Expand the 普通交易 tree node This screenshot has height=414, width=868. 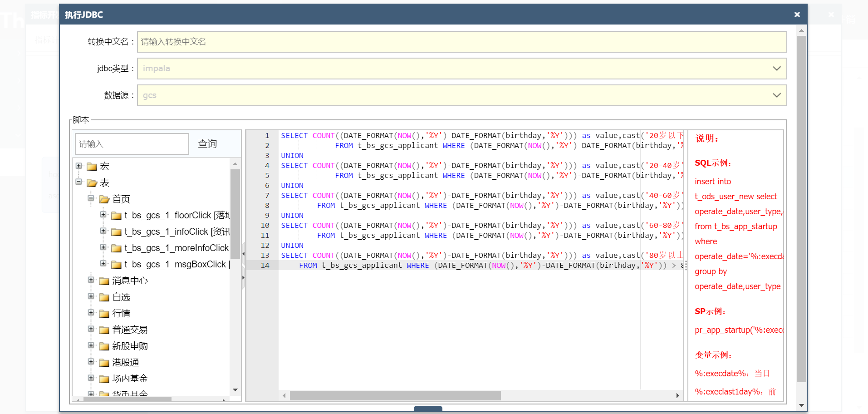[91, 329]
